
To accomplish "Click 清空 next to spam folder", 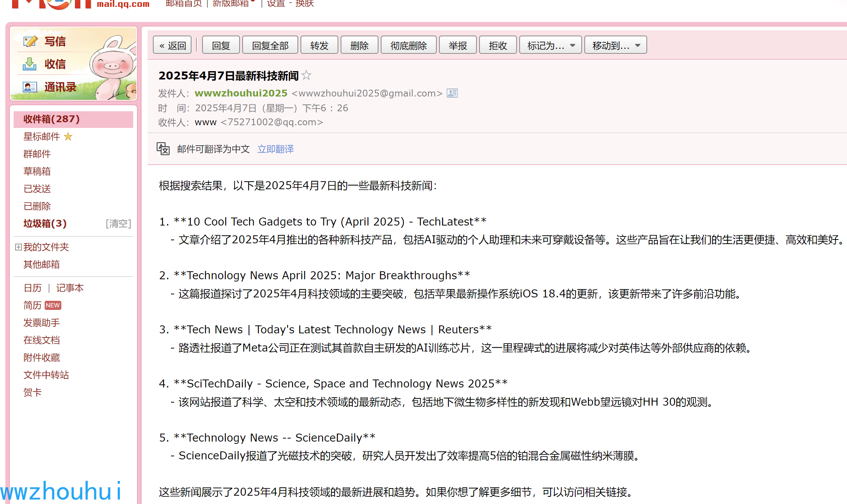I will (x=118, y=224).
